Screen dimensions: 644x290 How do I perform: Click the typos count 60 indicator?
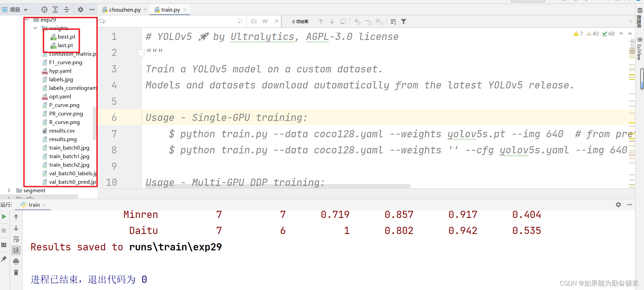(x=608, y=33)
